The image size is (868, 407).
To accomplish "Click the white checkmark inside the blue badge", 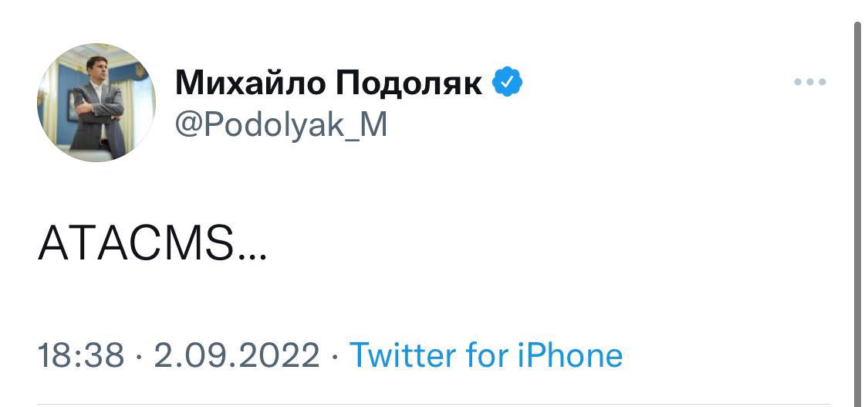I will coord(507,82).
